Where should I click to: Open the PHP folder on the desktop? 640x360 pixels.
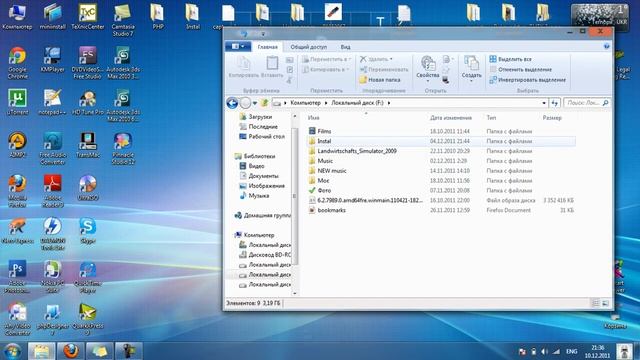coord(158,16)
